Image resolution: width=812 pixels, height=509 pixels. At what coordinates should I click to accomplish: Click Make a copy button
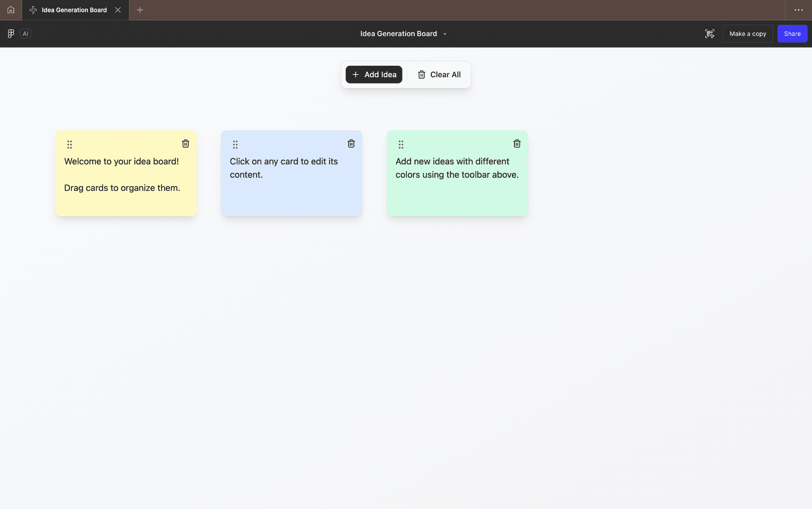point(748,34)
